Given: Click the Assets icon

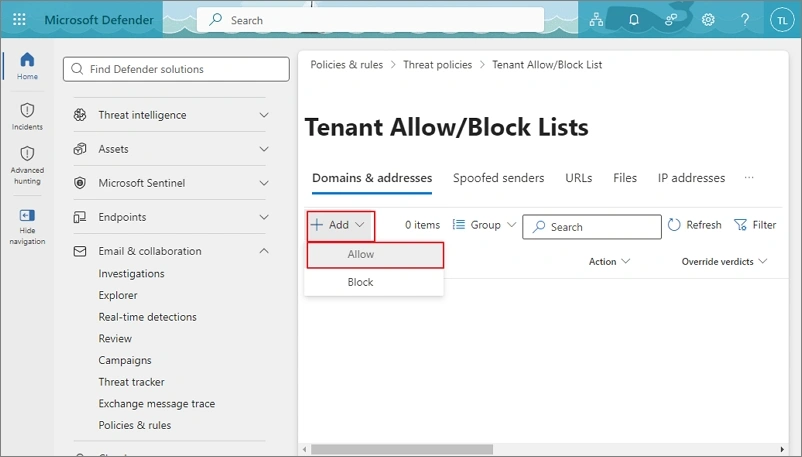Looking at the screenshot, I should (x=80, y=149).
